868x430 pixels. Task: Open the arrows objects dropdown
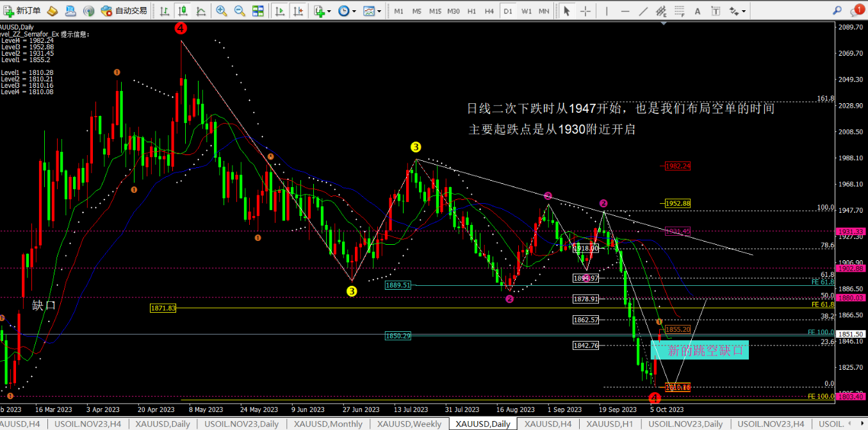tap(737, 11)
